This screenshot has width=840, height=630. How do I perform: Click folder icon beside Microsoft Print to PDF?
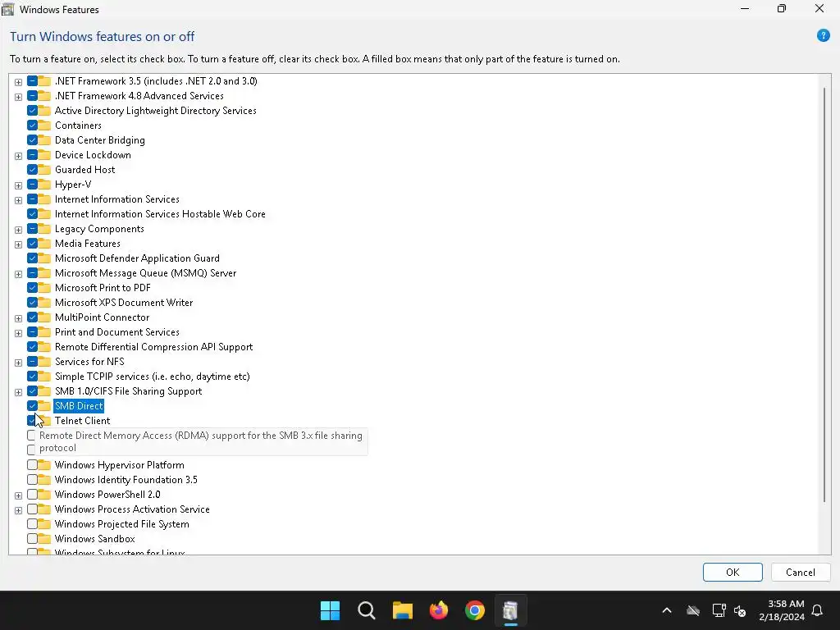44,288
